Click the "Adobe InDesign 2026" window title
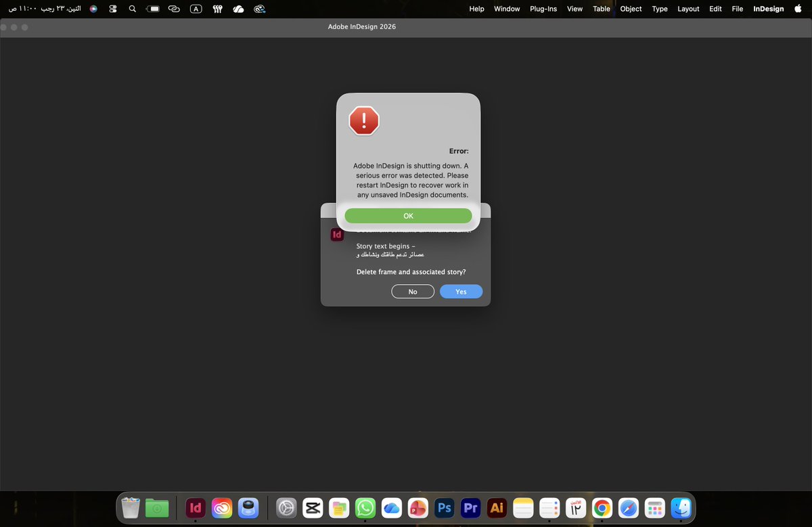Image resolution: width=812 pixels, height=527 pixels. (x=362, y=26)
